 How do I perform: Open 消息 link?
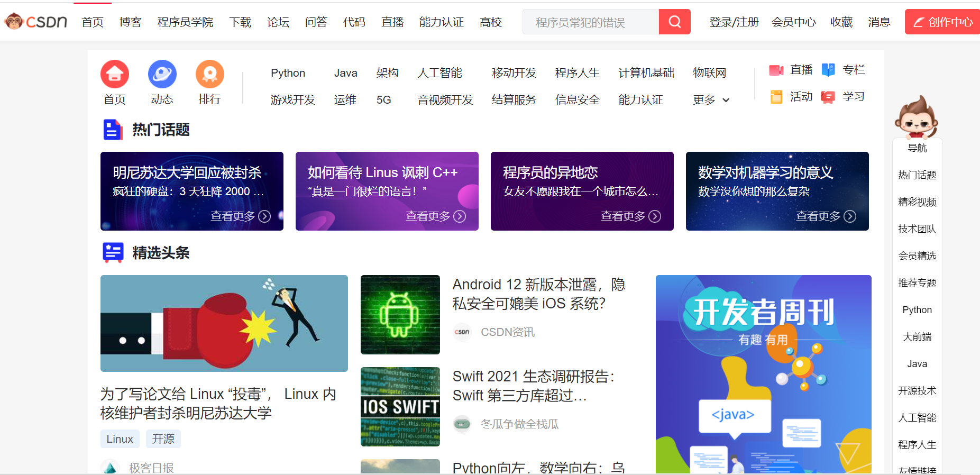pyautogui.click(x=879, y=22)
